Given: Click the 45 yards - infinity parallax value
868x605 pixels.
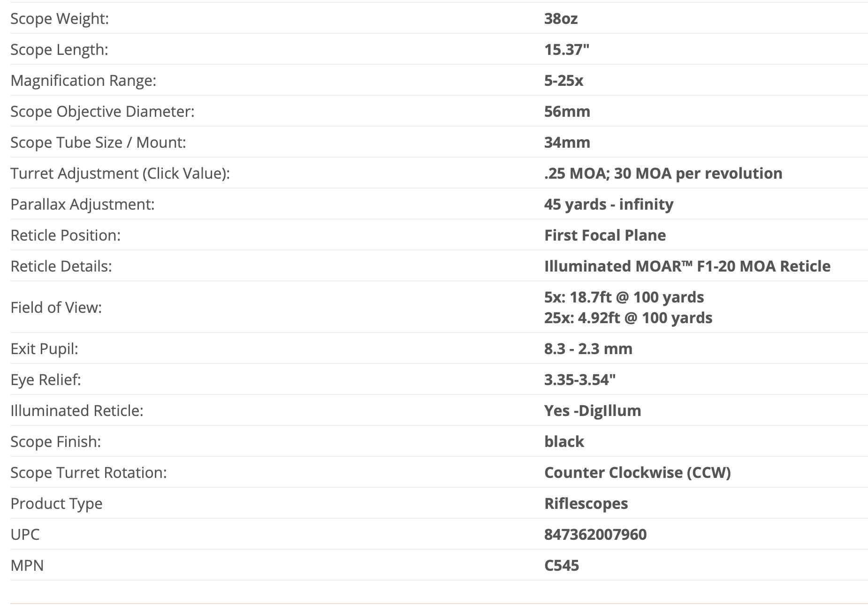Looking at the screenshot, I should [609, 204].
